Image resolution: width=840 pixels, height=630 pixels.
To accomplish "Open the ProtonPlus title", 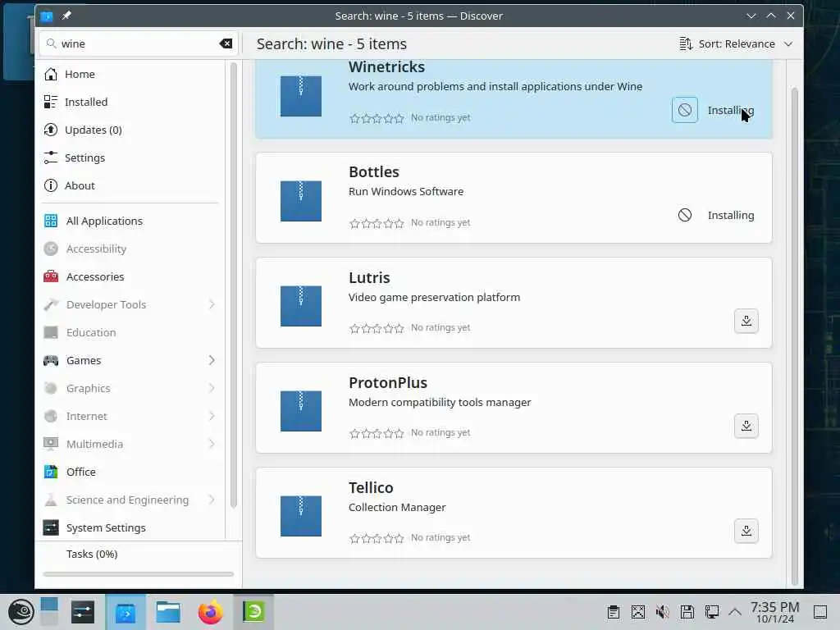I will (x=388, y=382).
